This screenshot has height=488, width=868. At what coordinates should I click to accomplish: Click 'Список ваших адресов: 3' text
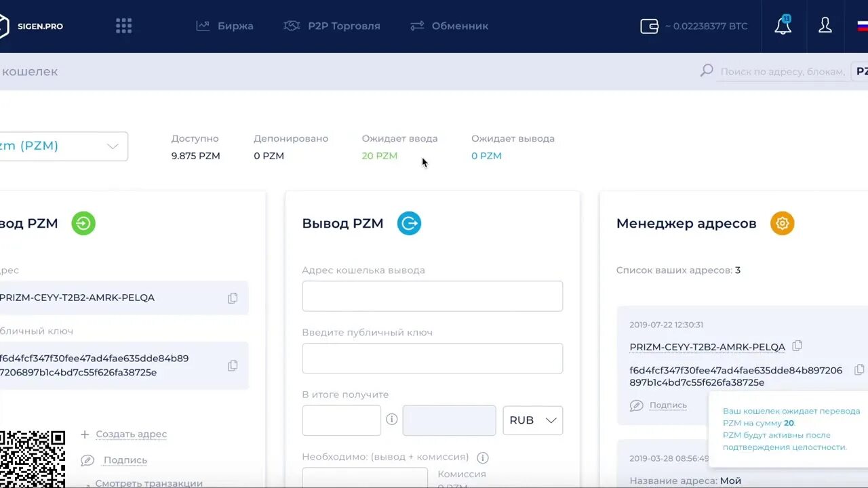[x=678, y=270]
